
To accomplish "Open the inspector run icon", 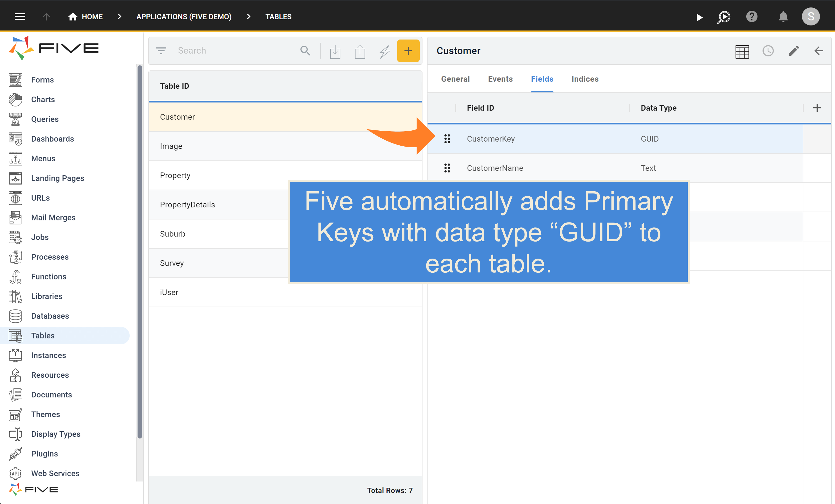I will [724, 17].
